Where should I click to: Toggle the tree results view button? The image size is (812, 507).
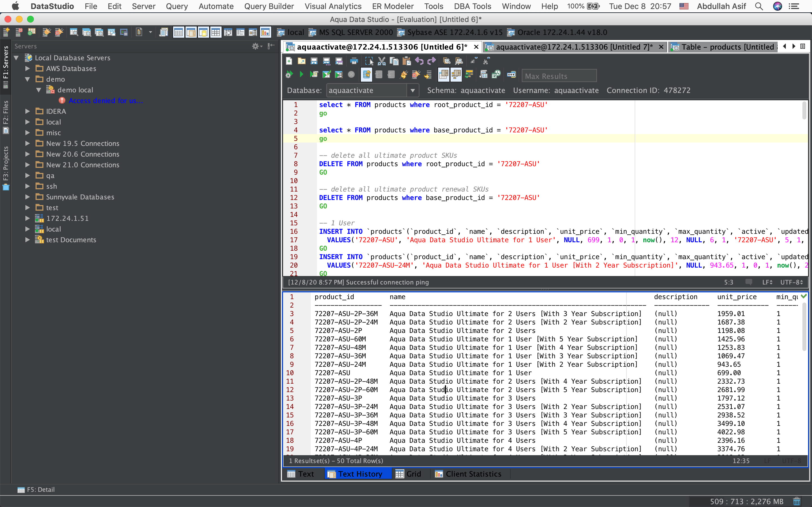pyautogui.click(x=456, y=74)
